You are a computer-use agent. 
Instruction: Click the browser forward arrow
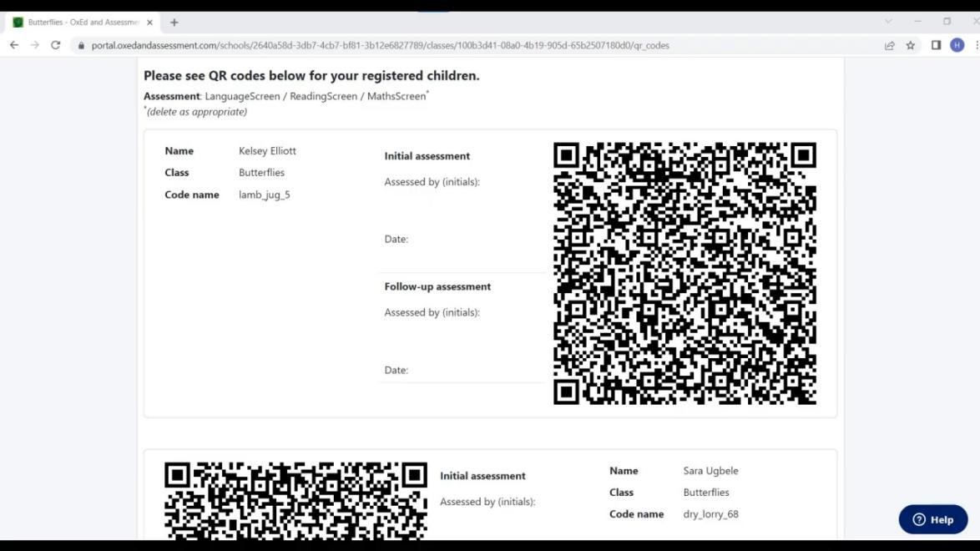pos(35,45)
